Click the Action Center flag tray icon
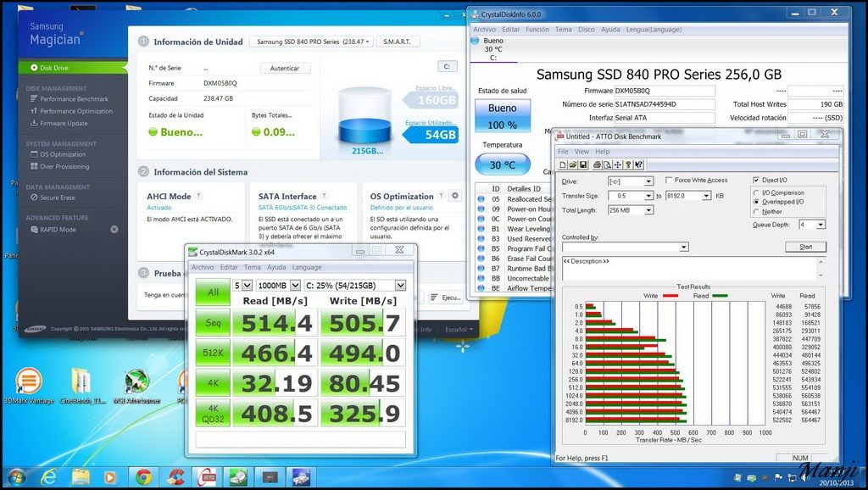Screen dimensions: 868x490 point(777,477)
